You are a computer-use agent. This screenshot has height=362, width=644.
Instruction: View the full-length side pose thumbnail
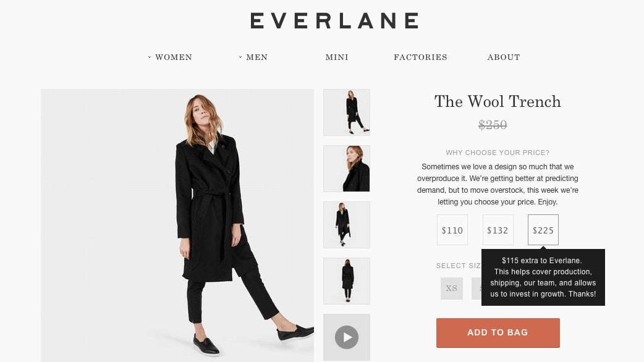click(x=346, y=112)
